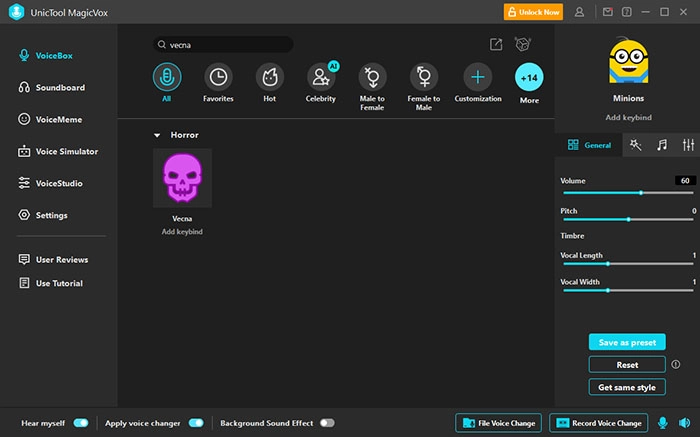Click the random voice dice icon
Screen dimensions: 700x437
[x=521, y=44]
